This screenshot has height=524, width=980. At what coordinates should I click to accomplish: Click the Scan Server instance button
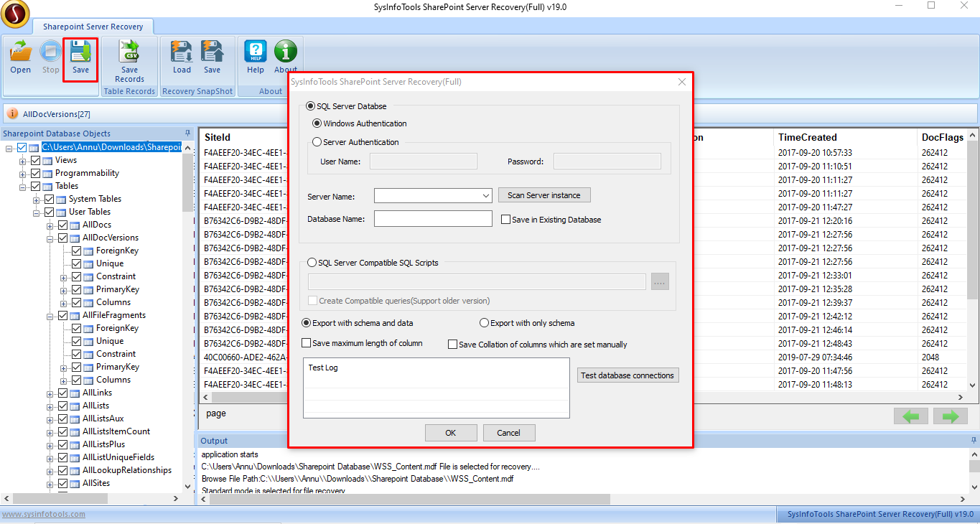point(544,195)
